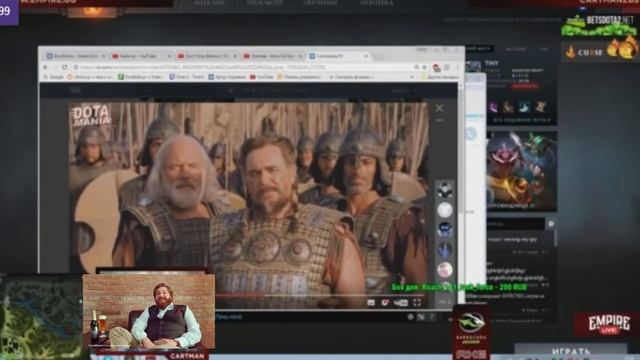Open the Dota 2 Twitch bookmark
The height and width of the screenshot is (360, 640).
point(187,77)
